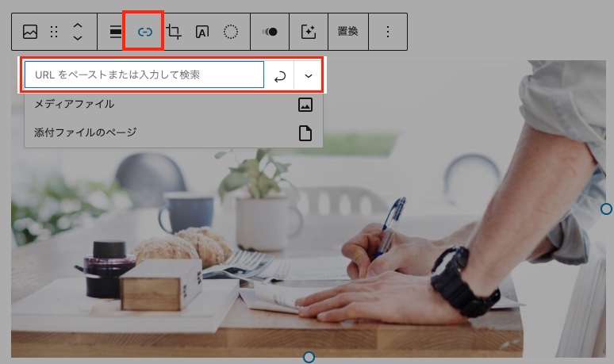Toggle the insert link icon
The width and height of the screenshot is (614, 364).
(x=145, y=32)
